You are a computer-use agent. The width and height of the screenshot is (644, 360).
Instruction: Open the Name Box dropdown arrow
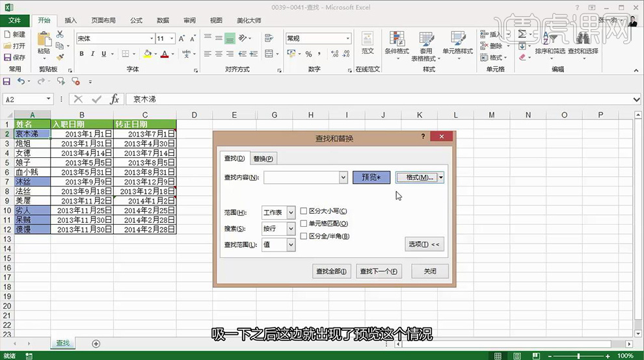(49, 99)
